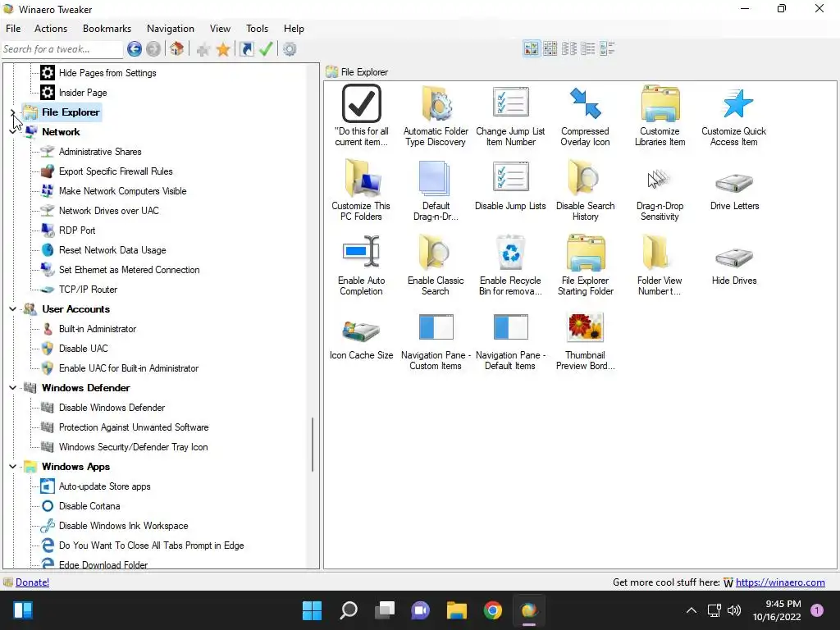
Task: Click the gold star bookmarks icon
Action: [223, 50]
